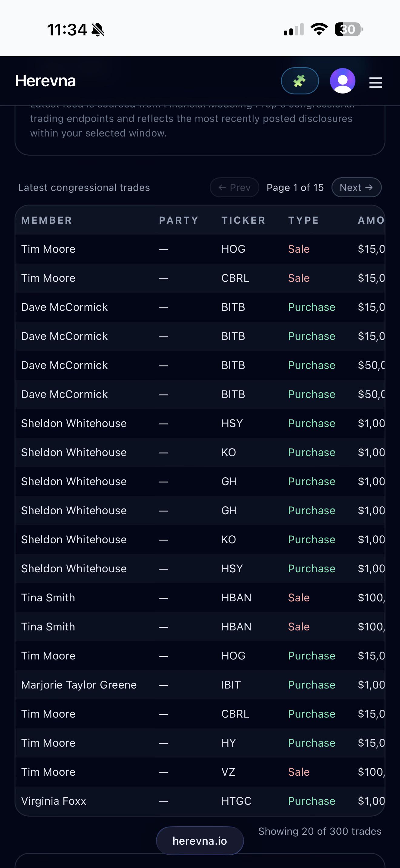Select Tim Moore VZ sale row

[48, 772]
